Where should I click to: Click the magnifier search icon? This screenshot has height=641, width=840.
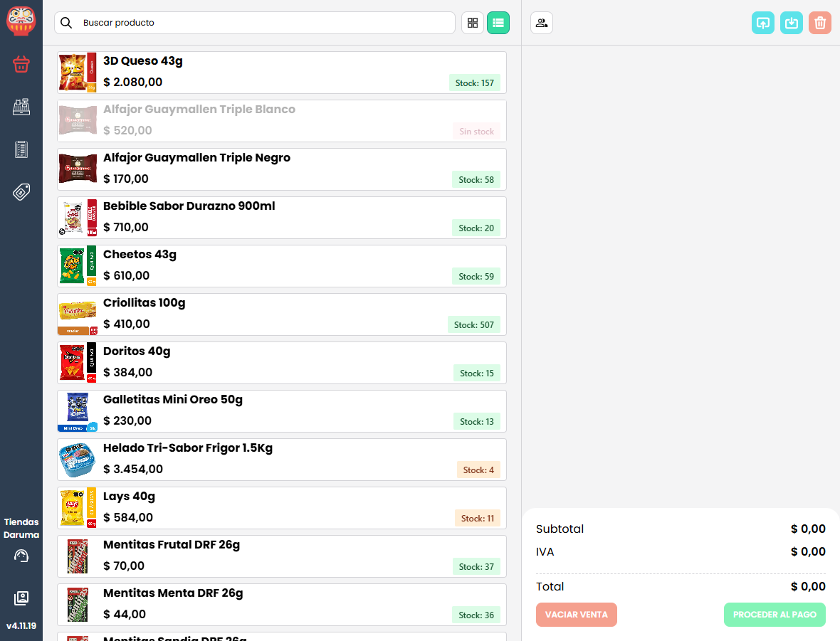pyautogui.click(x=66, y=23)
